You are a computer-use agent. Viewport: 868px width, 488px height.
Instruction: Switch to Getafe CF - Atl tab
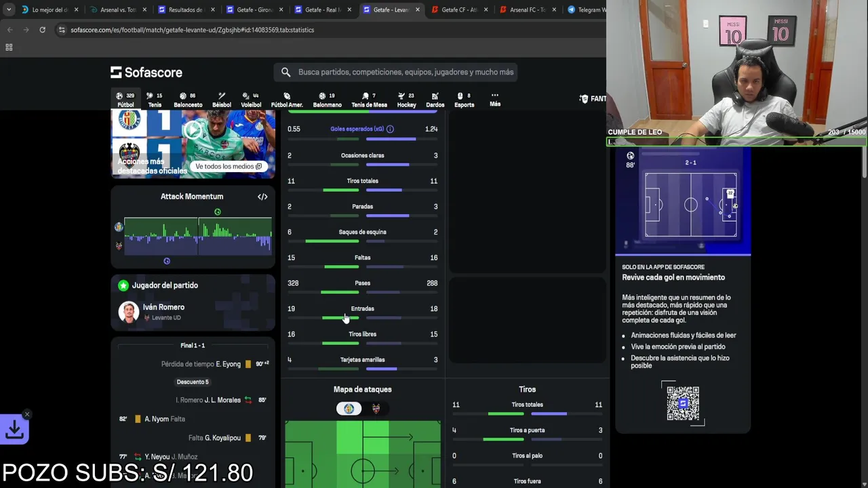point(458,9)
